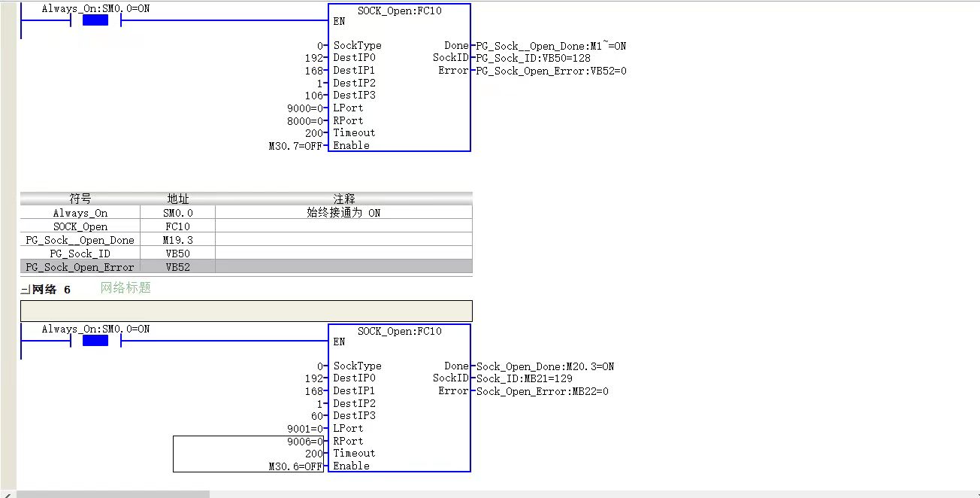This screenshot has width=980, height=498.
Task: Collapse Network 6 with its minus icon
Action: click(25, 290)
